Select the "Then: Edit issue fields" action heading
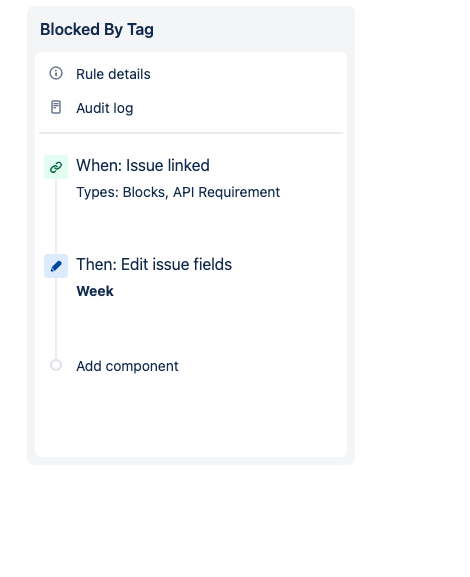The height and width of the screenshot is (577, 470). (154, 265)
